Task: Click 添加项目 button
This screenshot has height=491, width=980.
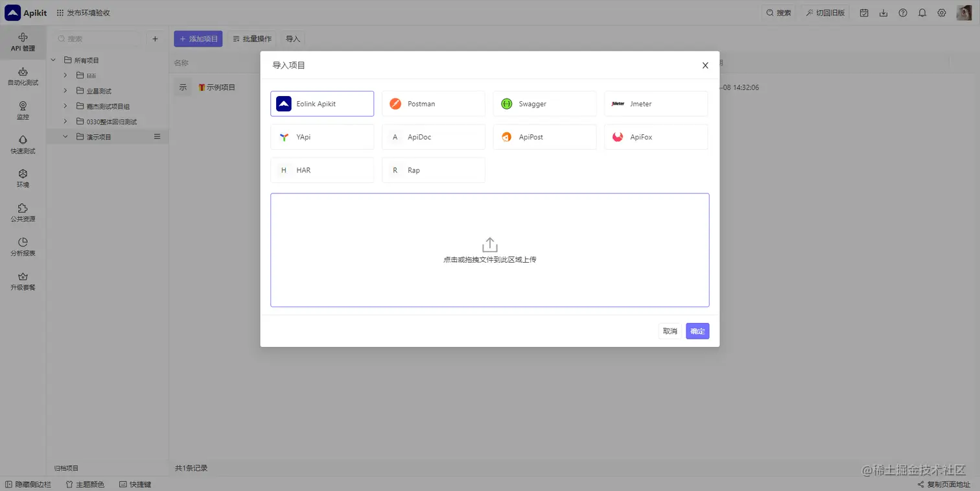Action: pos(198,39)
